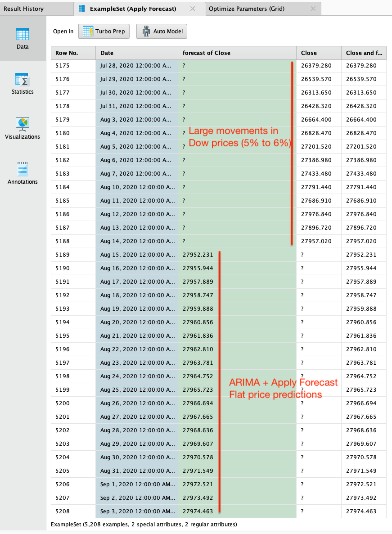Viewport: 392px width, 534px height.
Task: Select the Aug 5, 2020 date cell
Action: [137, 147]
